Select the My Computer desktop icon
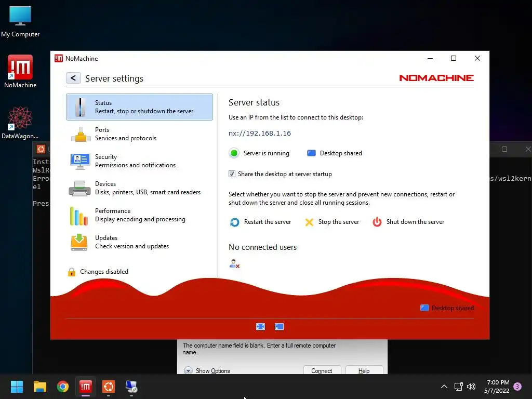This screenshot has height=399, width=532. point(20,22)
